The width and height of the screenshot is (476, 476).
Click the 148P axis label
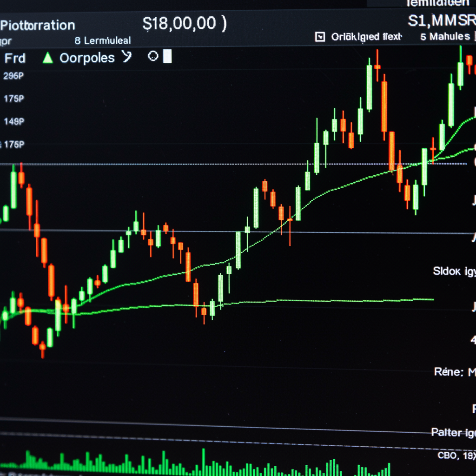(x=13, y=121)
